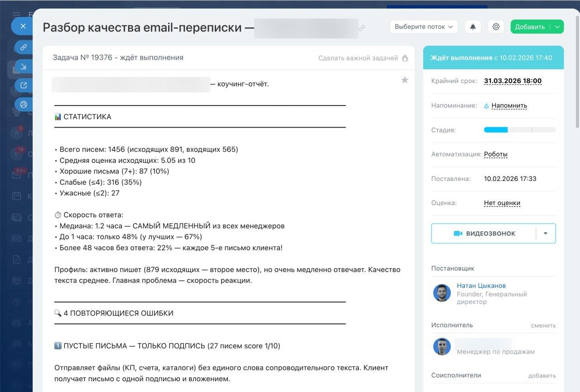
Task: Open the profile of 'Натан Цыканов'
Action: (x=481, y=286)
